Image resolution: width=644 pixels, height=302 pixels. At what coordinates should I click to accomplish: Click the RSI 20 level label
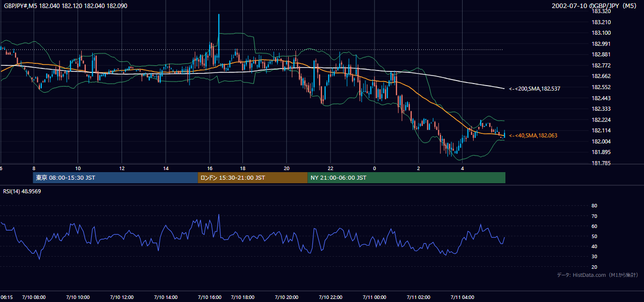tap(594, 267)
